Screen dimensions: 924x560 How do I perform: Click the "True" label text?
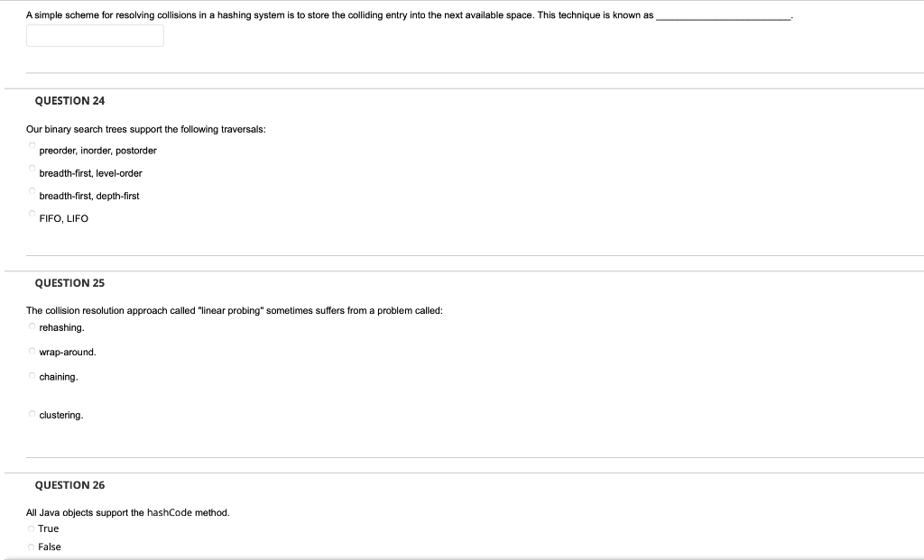pyautogui.click(x=48, y=528)
